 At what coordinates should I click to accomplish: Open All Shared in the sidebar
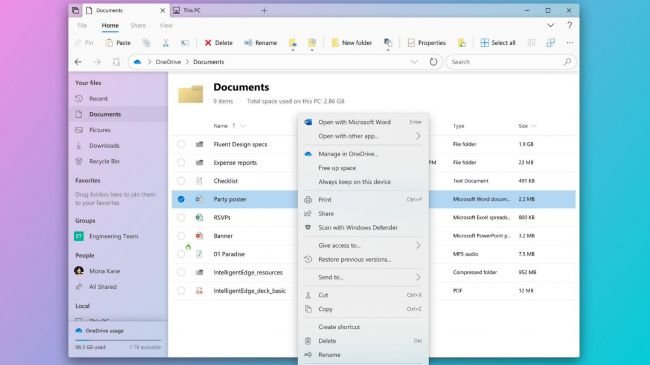coord(118,287)
